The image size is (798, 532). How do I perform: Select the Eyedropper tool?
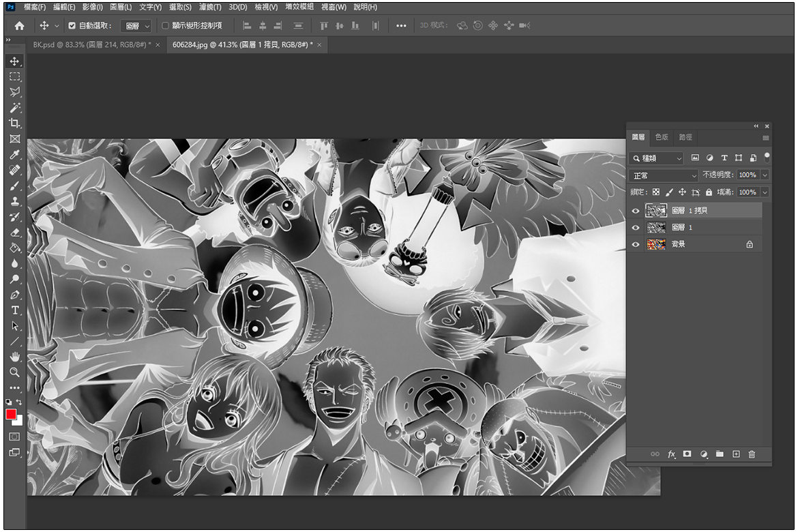14,154
